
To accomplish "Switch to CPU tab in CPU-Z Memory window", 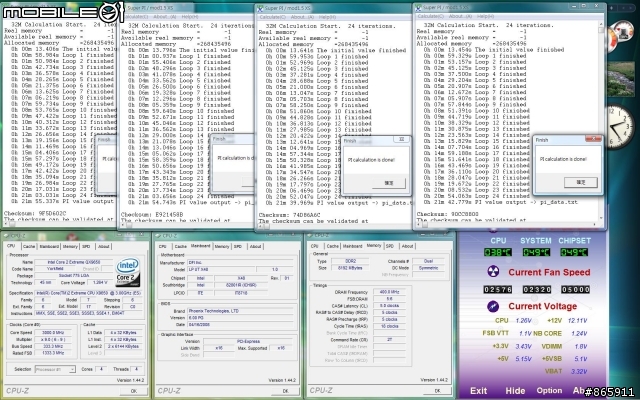I will click(x=314, y=246).
